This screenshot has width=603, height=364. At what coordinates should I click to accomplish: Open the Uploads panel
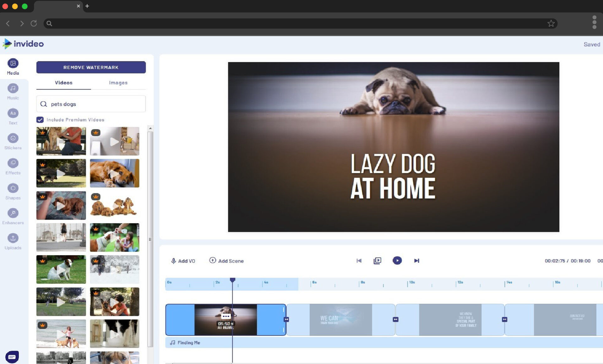point(13,241)
